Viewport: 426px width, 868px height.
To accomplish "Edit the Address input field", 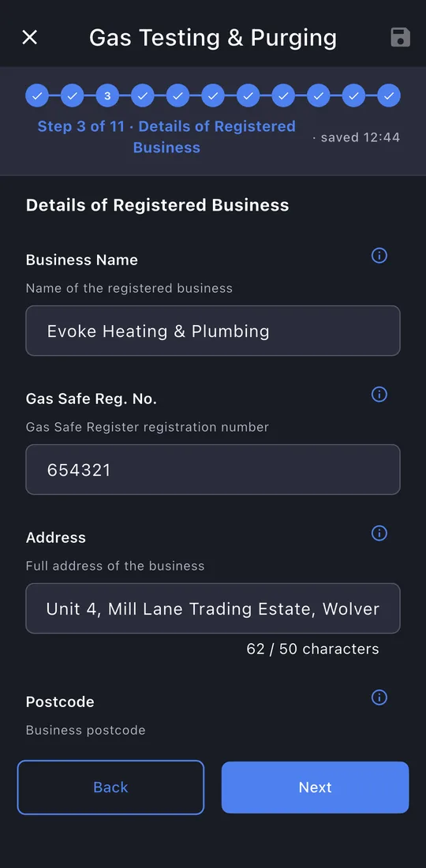I will [x=213, y=608].
